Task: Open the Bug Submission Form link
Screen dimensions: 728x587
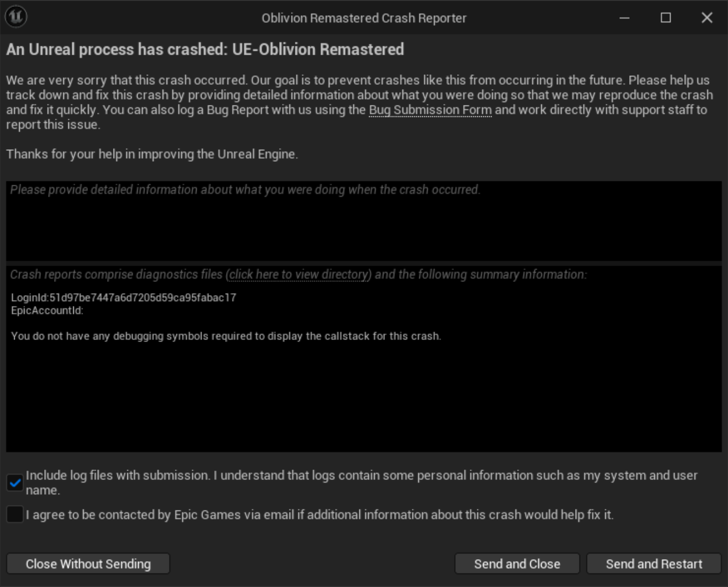Action: coord(430,110)
